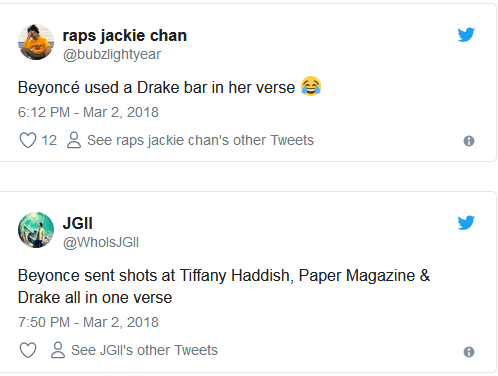Click the 12 likes count
The height and width of the screenshot is (376, 498).
click(x=49, y=140)
